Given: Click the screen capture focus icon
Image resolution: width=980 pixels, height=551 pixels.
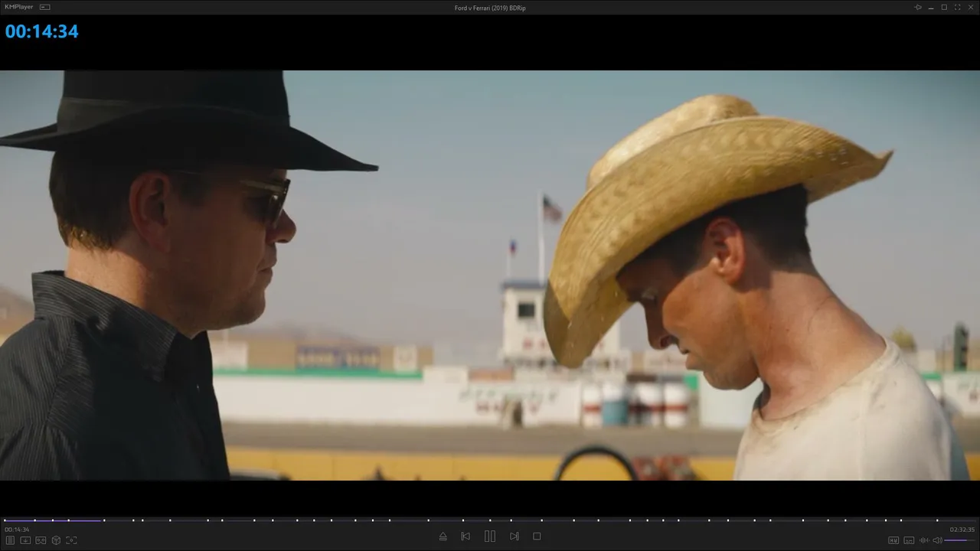Looking at the screenshot, I should coord(71,540).
